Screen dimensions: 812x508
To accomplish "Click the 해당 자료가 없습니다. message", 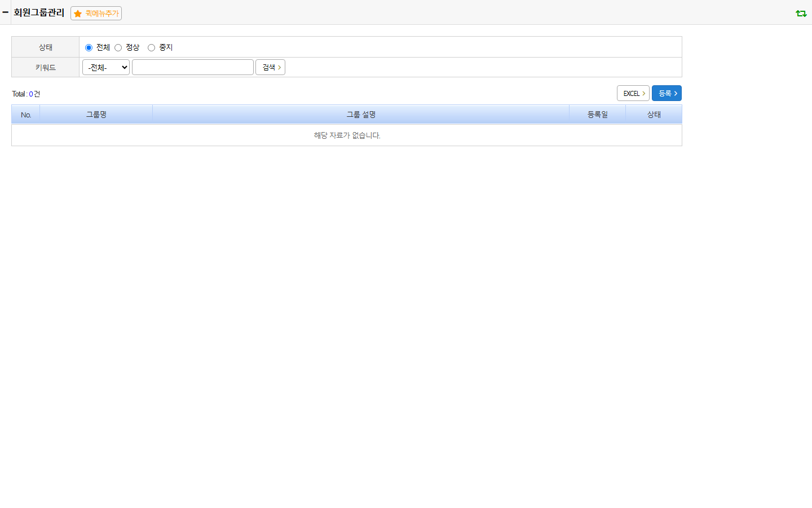I will click(x=347, y=135).
